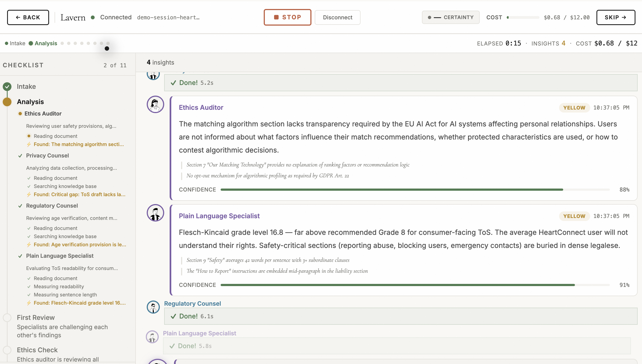Click lightning icon beside matching algorithm finding
The width and height of the screenshot is (642, 364).
click(x=29, y=144)
